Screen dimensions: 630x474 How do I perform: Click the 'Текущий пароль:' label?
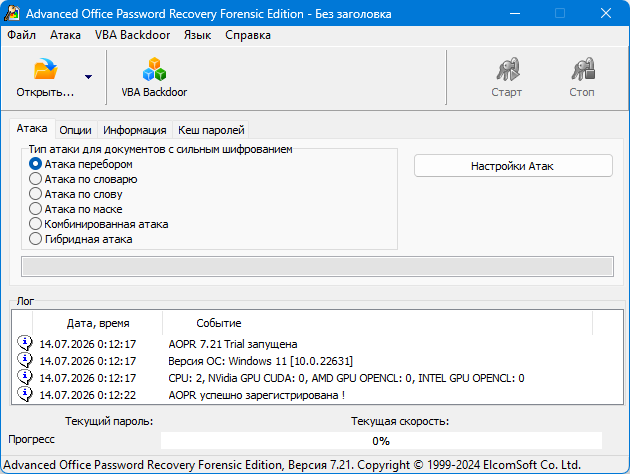(109, 421)
